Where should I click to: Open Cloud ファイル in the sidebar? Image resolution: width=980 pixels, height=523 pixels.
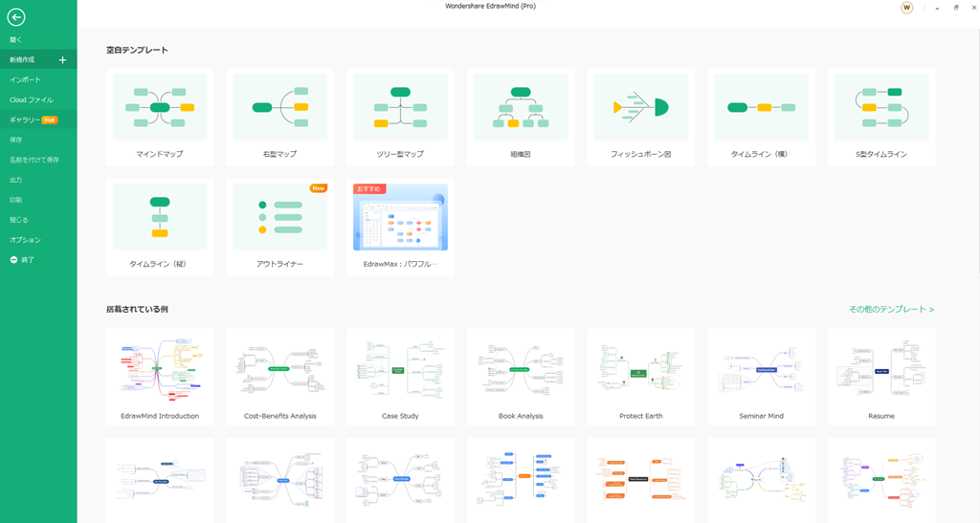[x=38, y=99]
